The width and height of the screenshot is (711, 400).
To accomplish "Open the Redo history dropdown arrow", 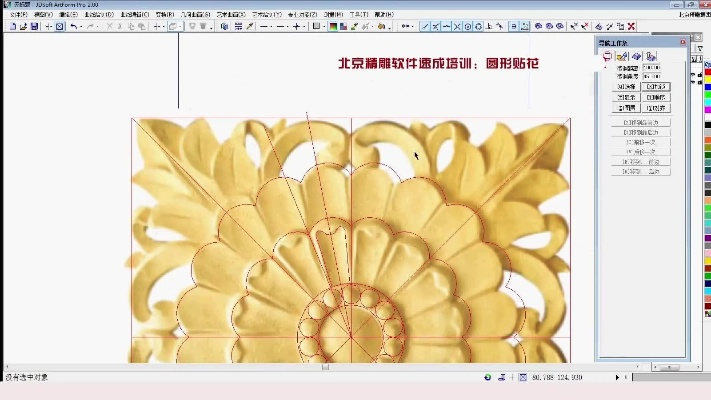I will pos(97,27).
